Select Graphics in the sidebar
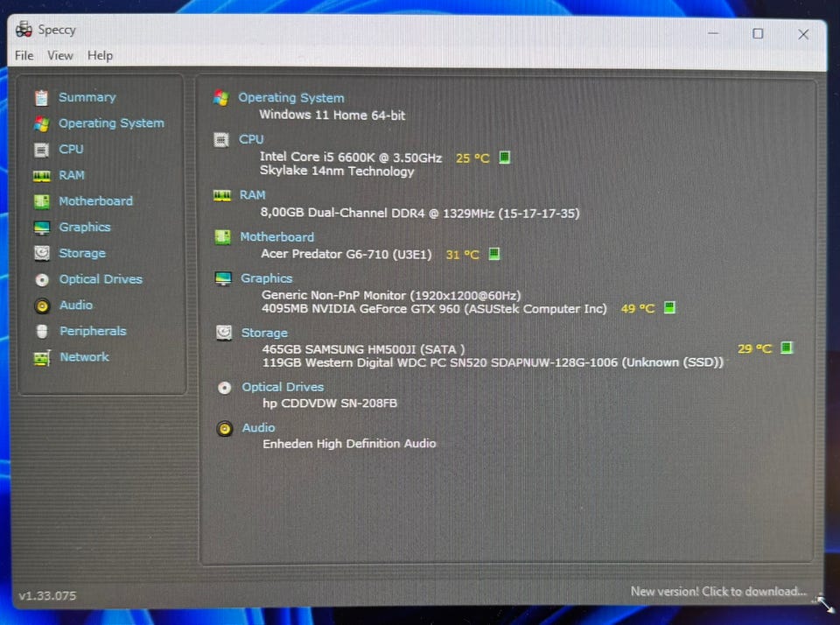The width and height of the screenshot is (840, 625). tap(85, 228)
